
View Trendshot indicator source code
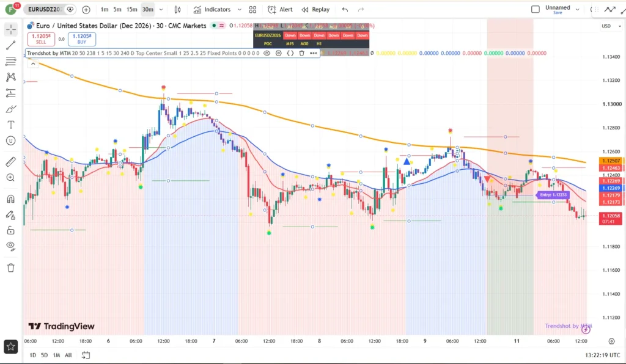[290, 53]
